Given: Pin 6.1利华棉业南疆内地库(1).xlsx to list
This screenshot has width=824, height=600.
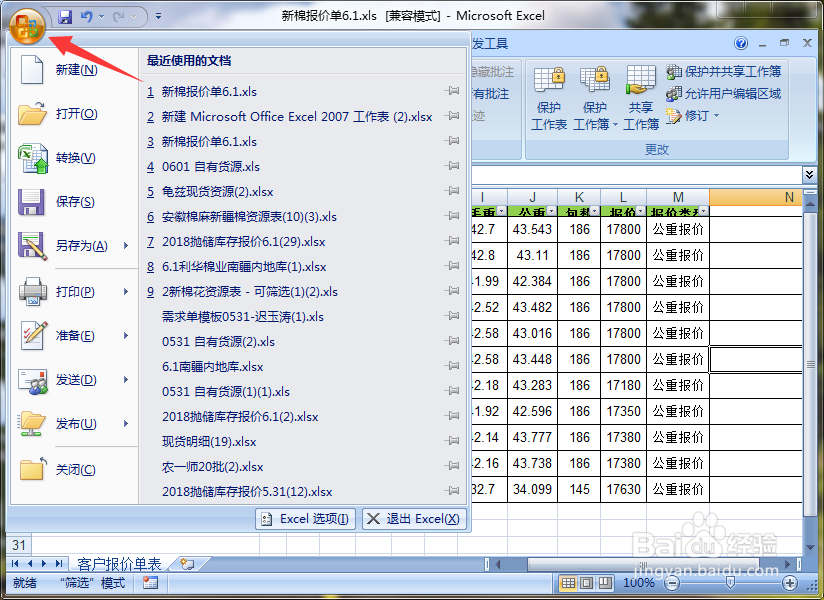Looking at the screenshot, I should click(451, 266).
